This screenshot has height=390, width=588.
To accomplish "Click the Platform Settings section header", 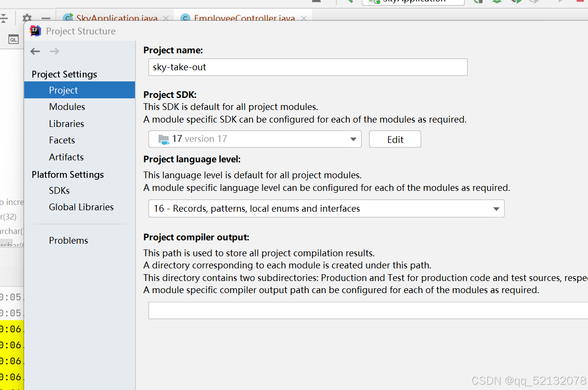I will pyautogui.click(x=68, y=174).
